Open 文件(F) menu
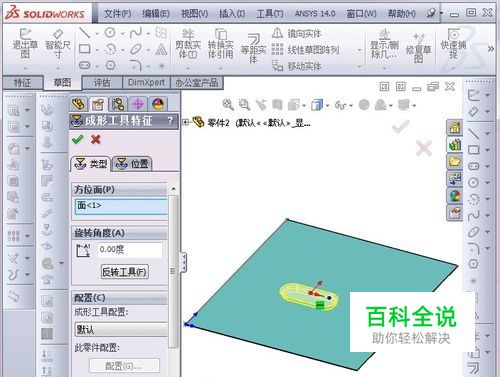Screen dimensions: 500x377 click(x=117, y=14)
